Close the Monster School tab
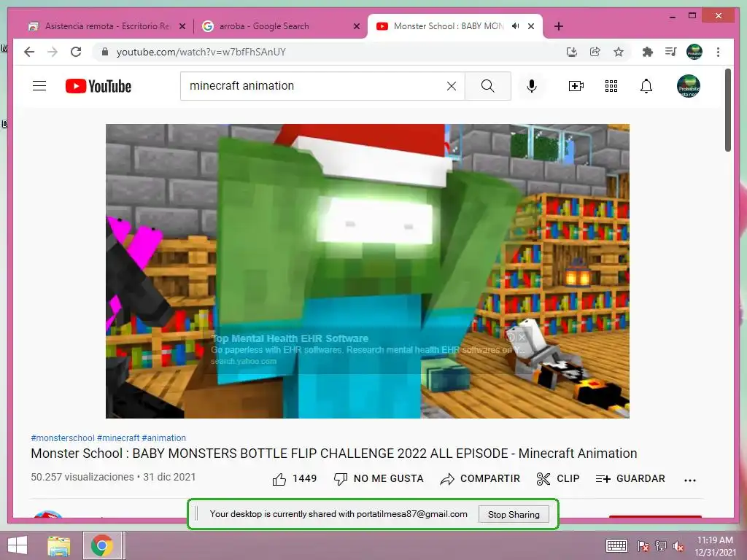The height and width of the screenshot is (560, 747). click(x=531, y=26)
